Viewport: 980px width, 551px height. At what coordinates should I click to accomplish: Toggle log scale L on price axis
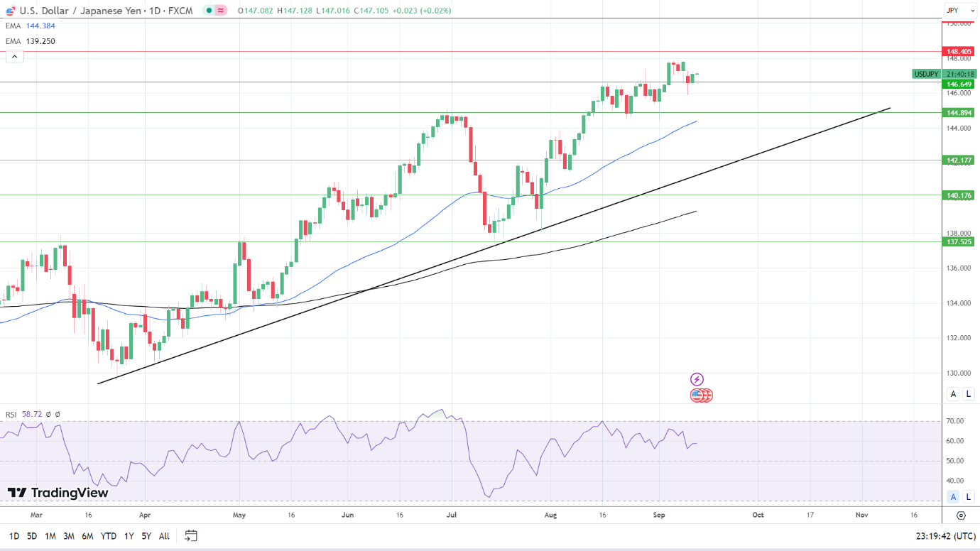pos(969,394)
